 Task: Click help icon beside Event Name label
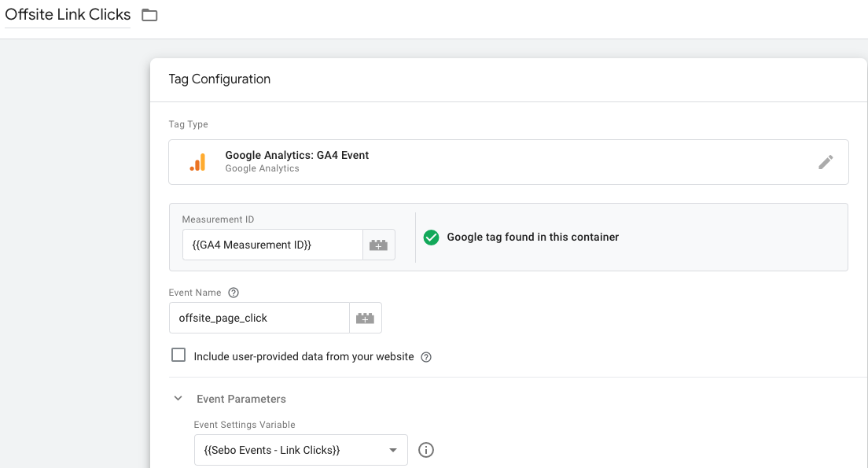(234, 293)
